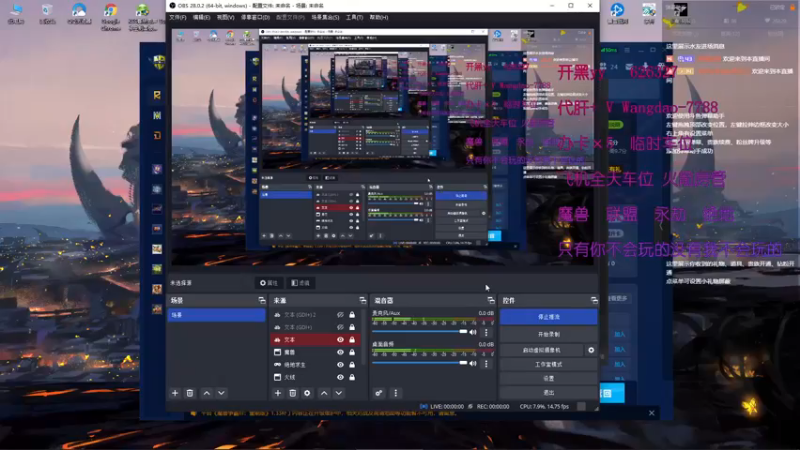Open 桌面音频 three-dot options menu
This screenshot has width=800, height=450.
486,364
